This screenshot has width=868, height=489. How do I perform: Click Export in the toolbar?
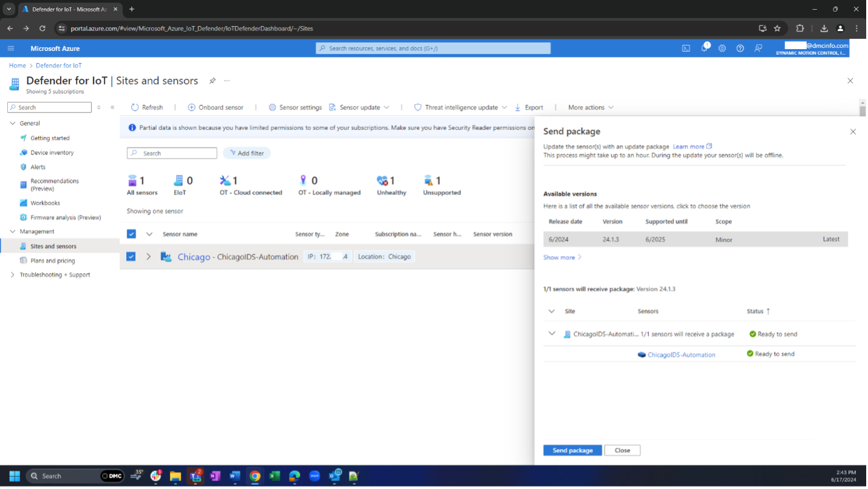pyautogui.click(x=529, y=107)
